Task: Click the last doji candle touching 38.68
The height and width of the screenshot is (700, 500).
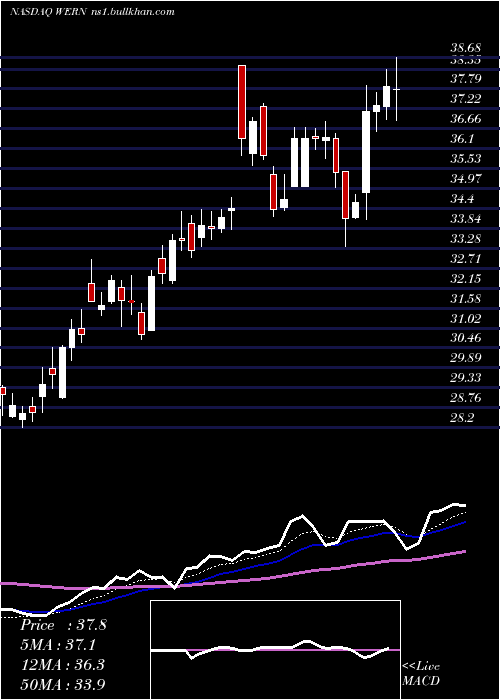Action: coord(396,89)
